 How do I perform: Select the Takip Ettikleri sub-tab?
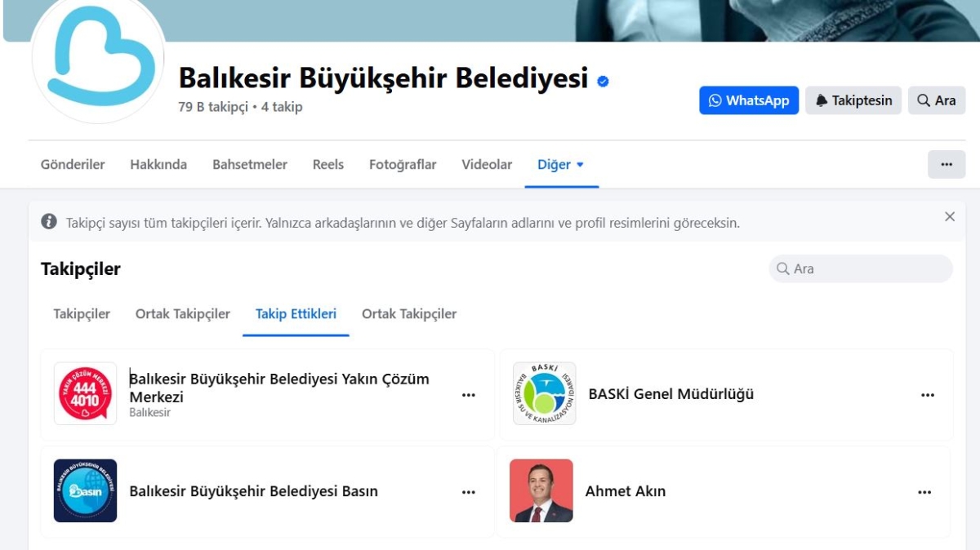click(296, 313)
